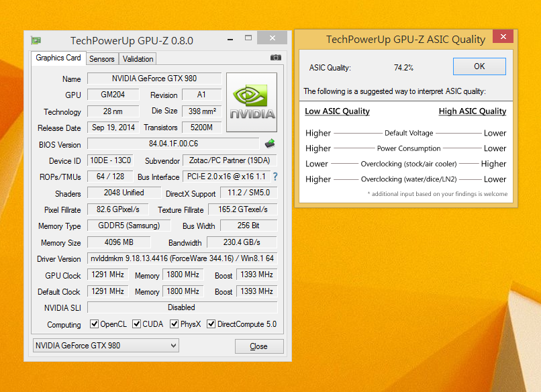Take a screenshot with the camera icon

click(x=275, y=57)
